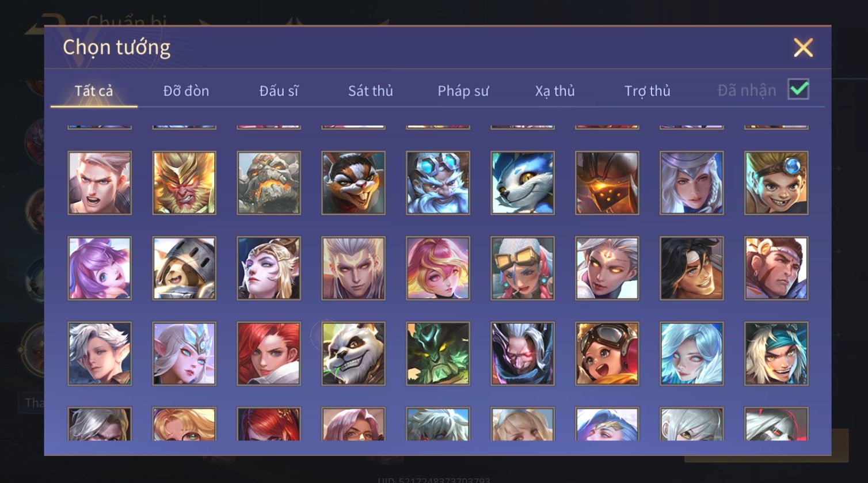
Task: Open the Đấu sĩ hero category
Action: [279, 91]
